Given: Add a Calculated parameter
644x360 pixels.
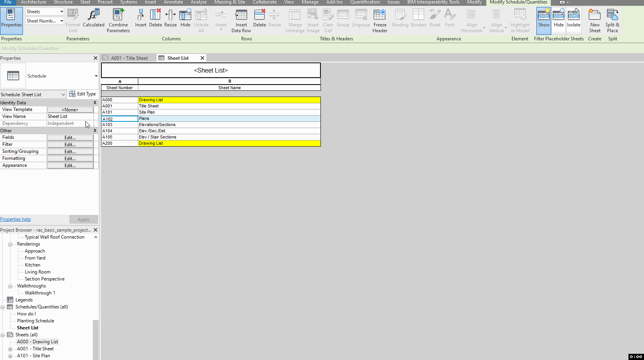Looking at the screenshot, I should coord(94,19).
